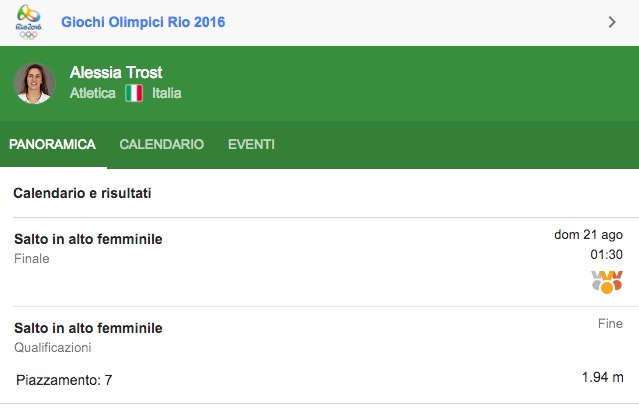Click the Atletica sport label

(93, 94)
